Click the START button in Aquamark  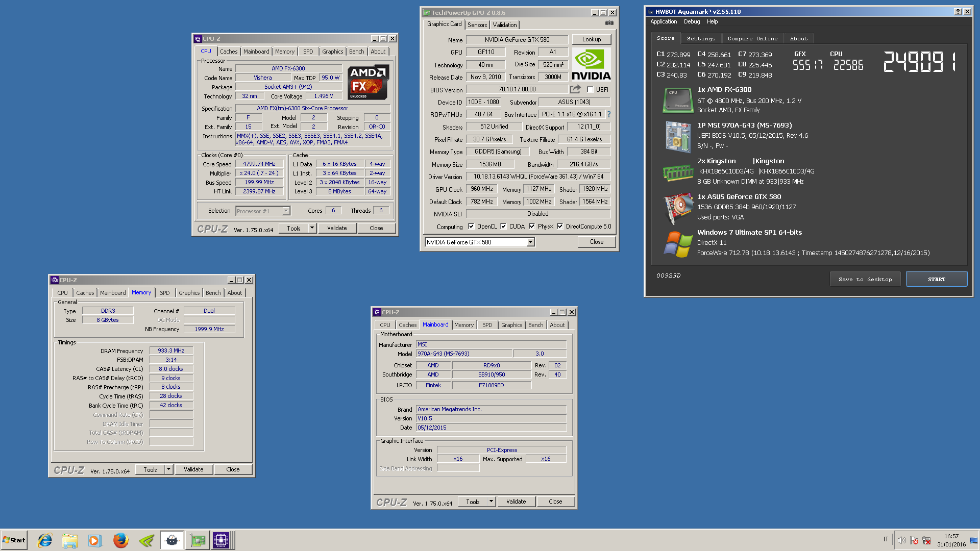(937, 280)
